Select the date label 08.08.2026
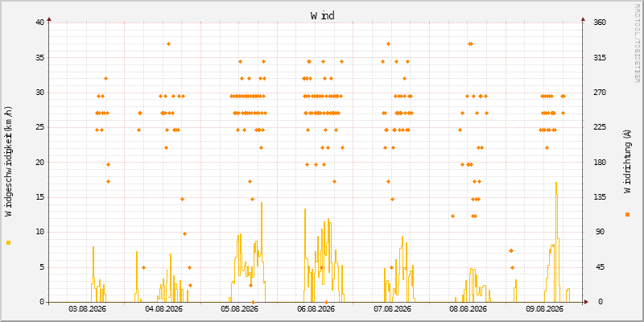644x322 pixels. point(469,309)
